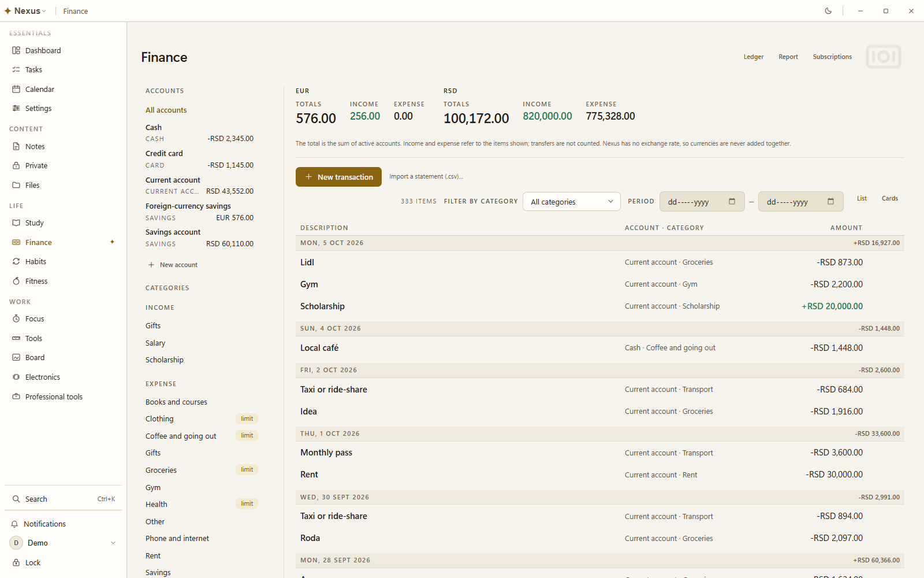Click the Search magnifier icon
The image size is (924, 578).
[16, 499]
